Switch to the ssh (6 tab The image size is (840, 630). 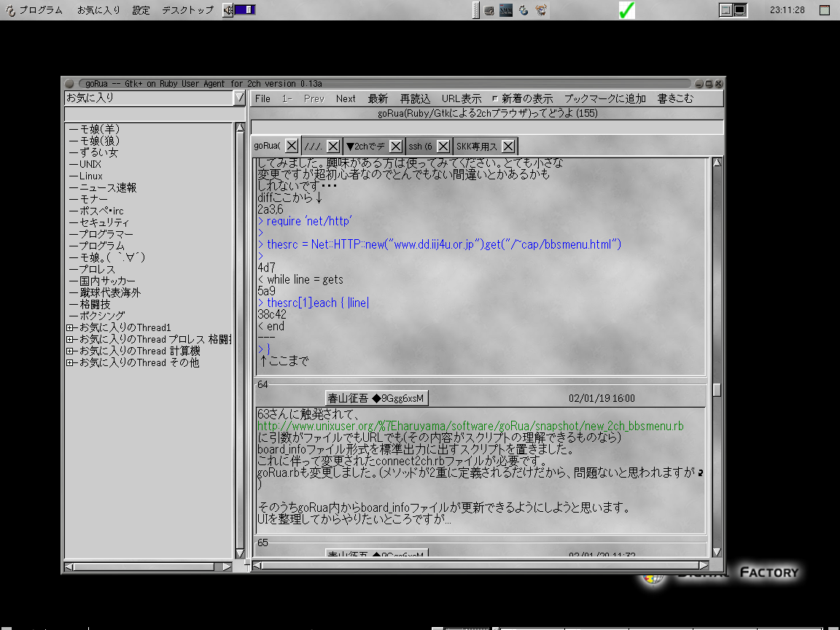point(421,147)
